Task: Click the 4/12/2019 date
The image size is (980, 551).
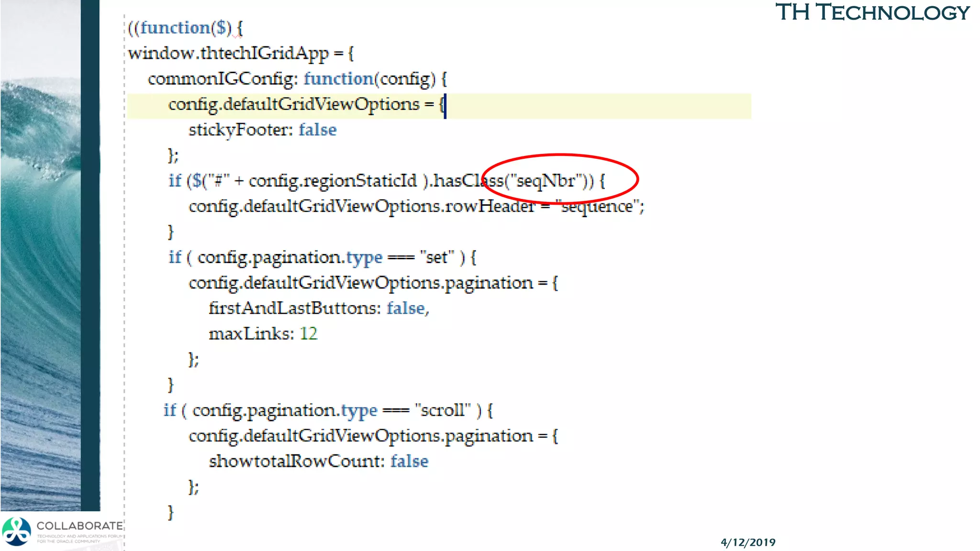Action: click(x=748, y=542)
